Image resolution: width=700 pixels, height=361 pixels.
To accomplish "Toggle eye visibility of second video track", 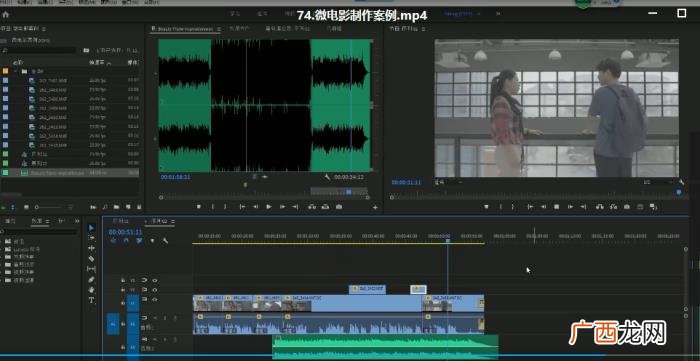I will pyautogui.click(x=155, y=290).
